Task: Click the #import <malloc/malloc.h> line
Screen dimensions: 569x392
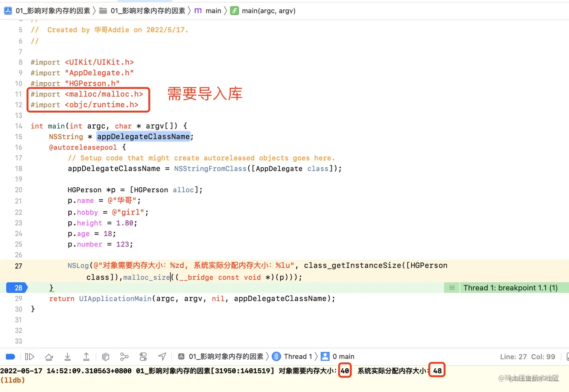Action: coord(87,94)
